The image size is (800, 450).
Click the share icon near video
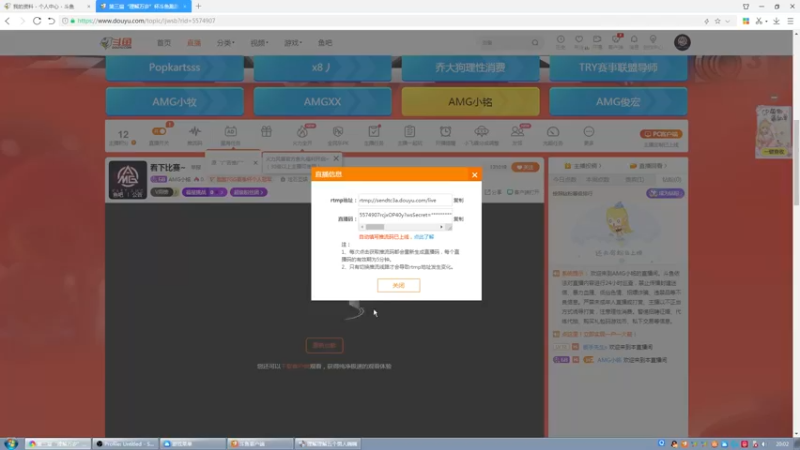coord(493,192)
